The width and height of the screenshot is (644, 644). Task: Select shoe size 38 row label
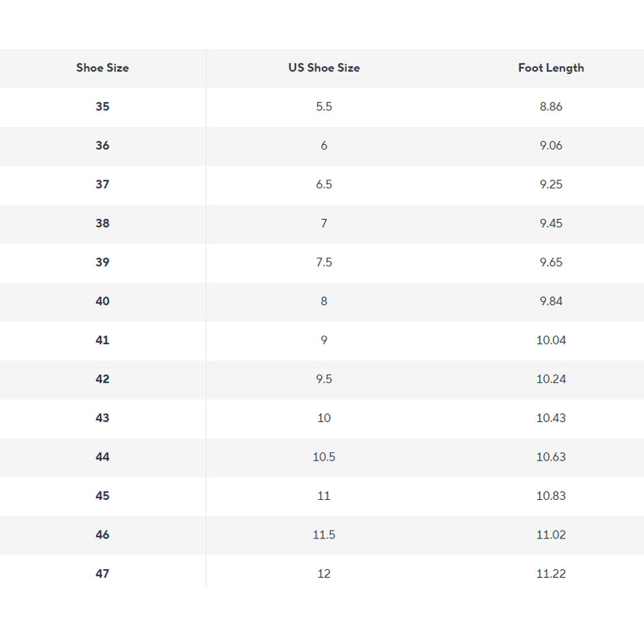[102, 223]
